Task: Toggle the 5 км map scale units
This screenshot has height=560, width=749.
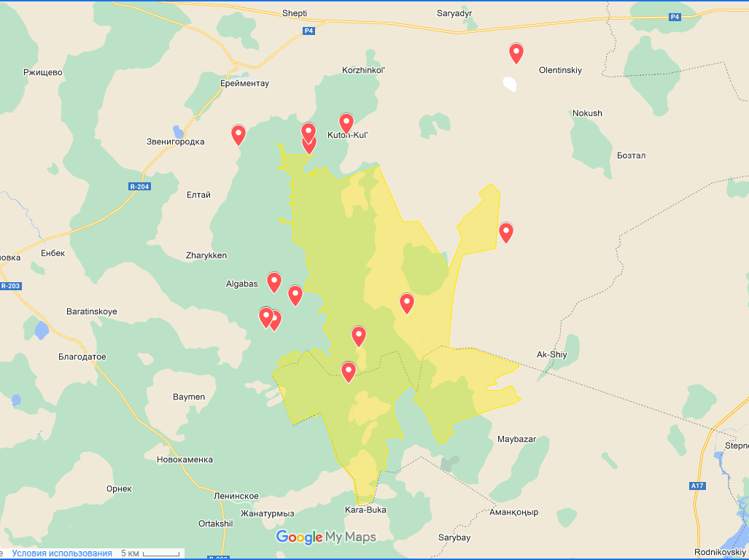Action: point(150,553)
